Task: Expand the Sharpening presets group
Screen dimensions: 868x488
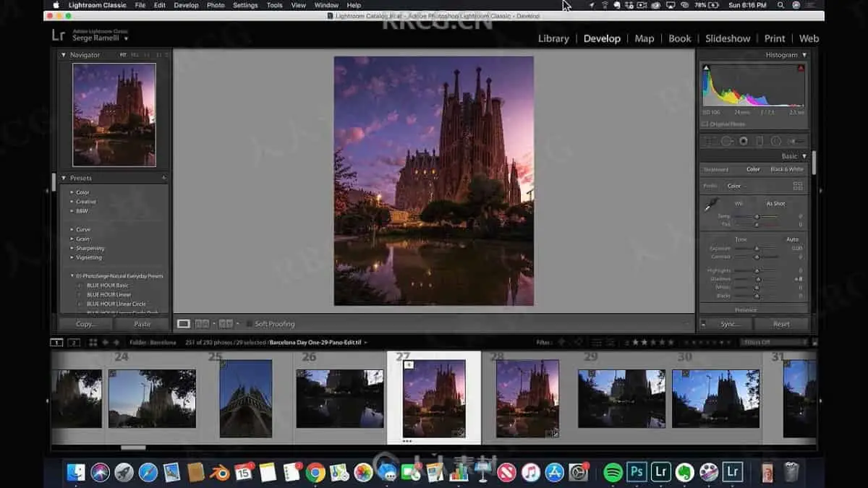Action: pos(72,248)
